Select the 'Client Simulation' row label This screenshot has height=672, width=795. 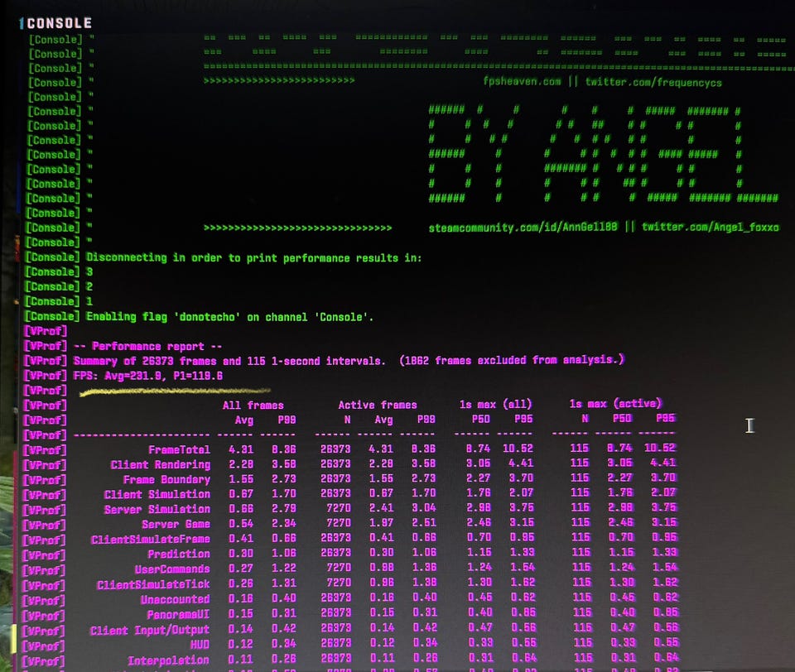point(157,495)
